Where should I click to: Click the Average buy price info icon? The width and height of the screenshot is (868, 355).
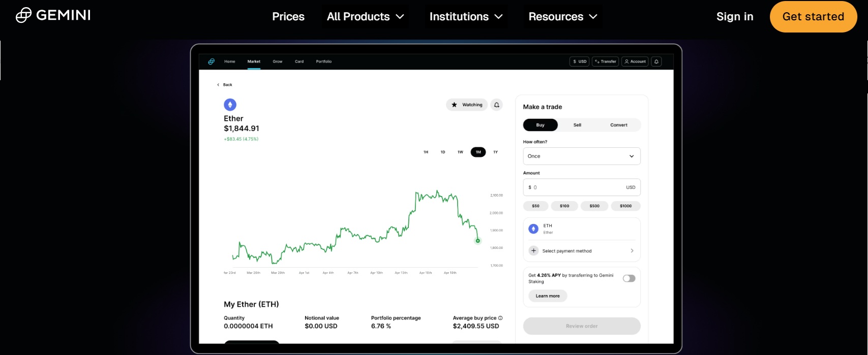tap(500, 318)
